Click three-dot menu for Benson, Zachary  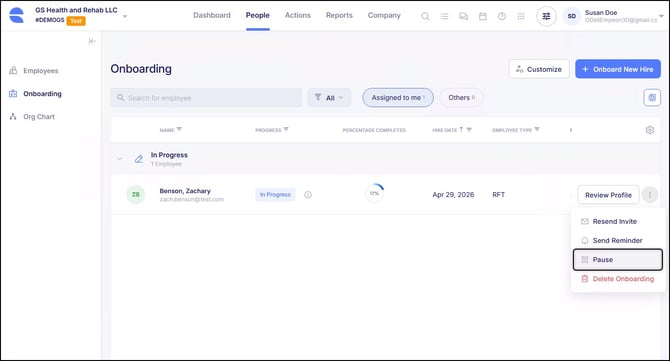tap(649, 195)
